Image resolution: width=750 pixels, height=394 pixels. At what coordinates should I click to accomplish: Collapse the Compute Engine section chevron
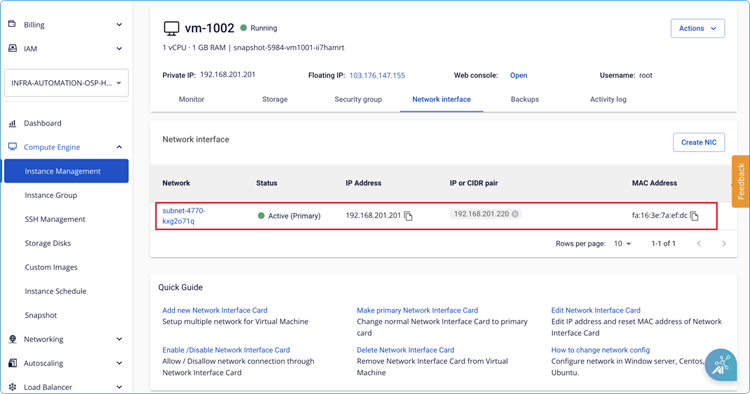[119, 147]
